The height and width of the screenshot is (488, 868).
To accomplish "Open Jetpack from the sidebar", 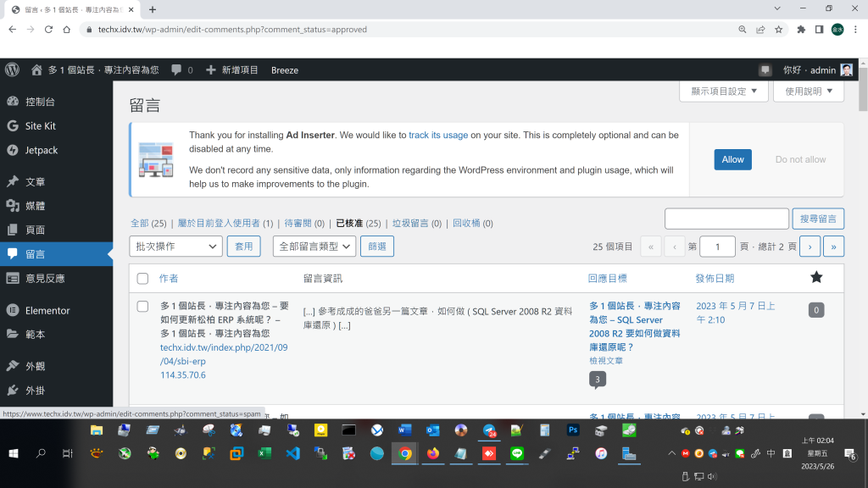I will tap(41, 150).
